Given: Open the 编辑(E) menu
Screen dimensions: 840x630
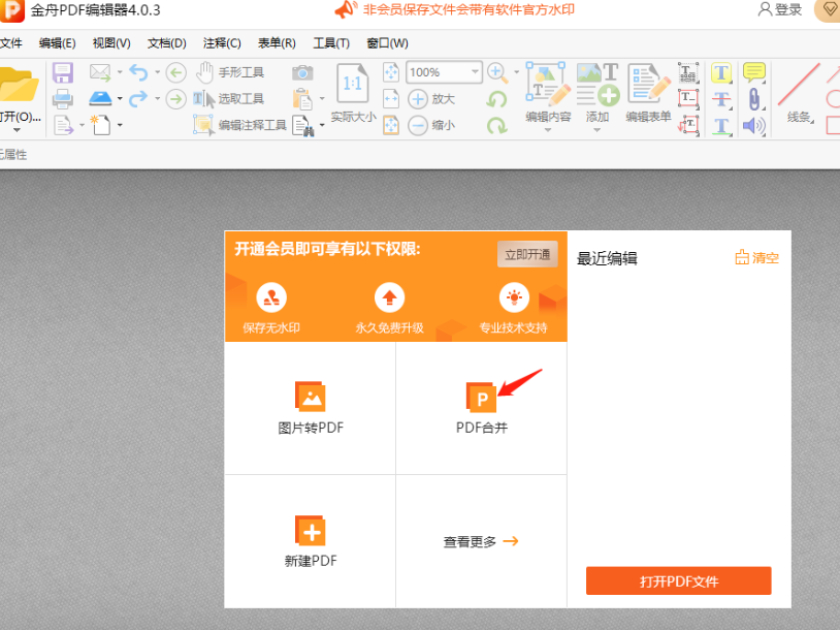Looking at the screenshot, I should [x=57, y=43].
